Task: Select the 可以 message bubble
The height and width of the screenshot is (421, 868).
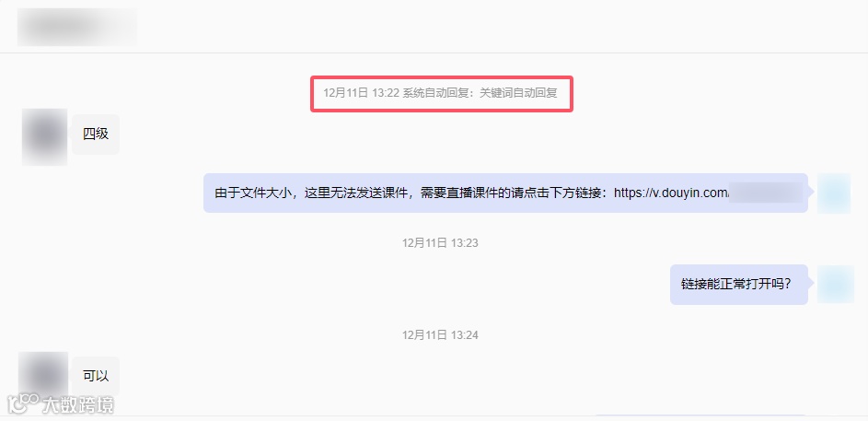Action: pos(96,376)
